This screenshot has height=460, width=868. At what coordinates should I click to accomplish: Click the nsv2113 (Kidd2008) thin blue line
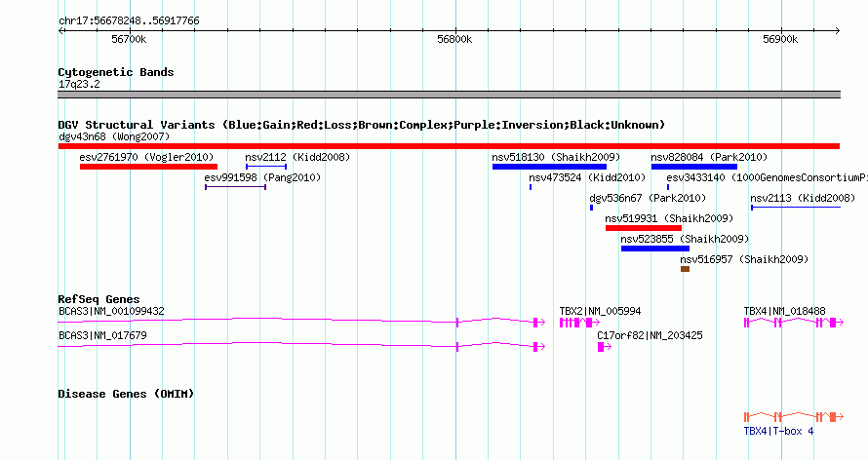point(796,208)
